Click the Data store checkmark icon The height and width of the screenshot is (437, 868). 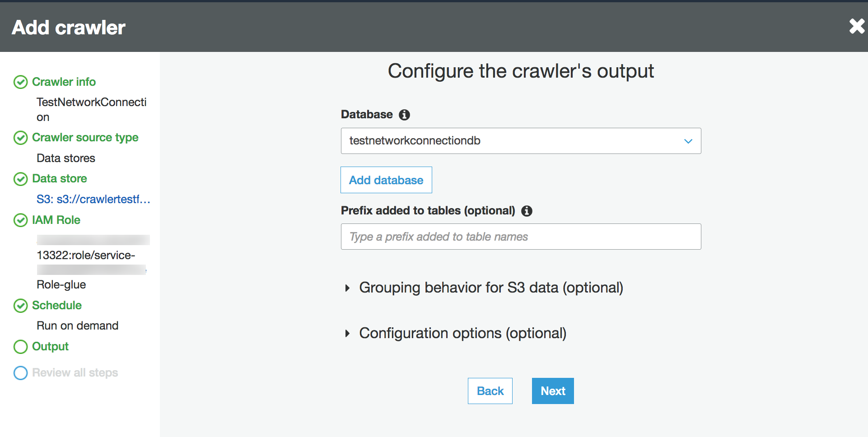20,179
